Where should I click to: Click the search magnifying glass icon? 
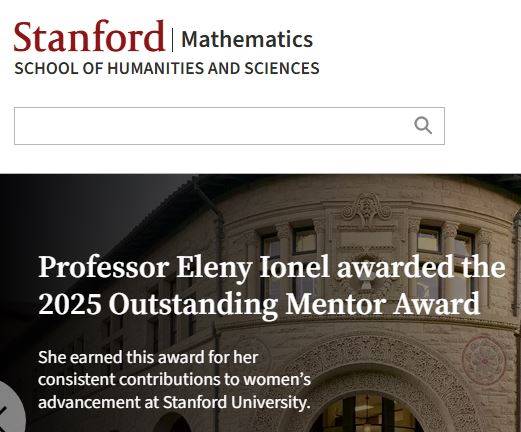tap(423, 126)
